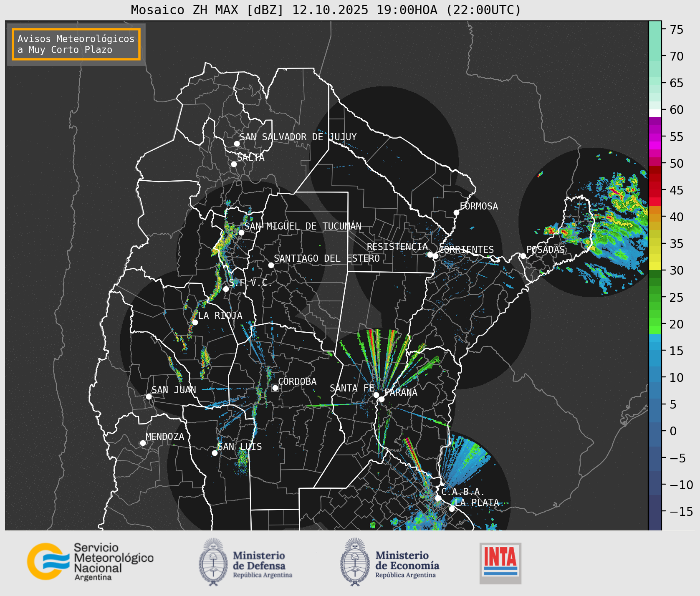Image resolution: width=700 pixels, height=596 pixels.
Task: Click the Corrientes city marker
Action: (x=435, y=256)
